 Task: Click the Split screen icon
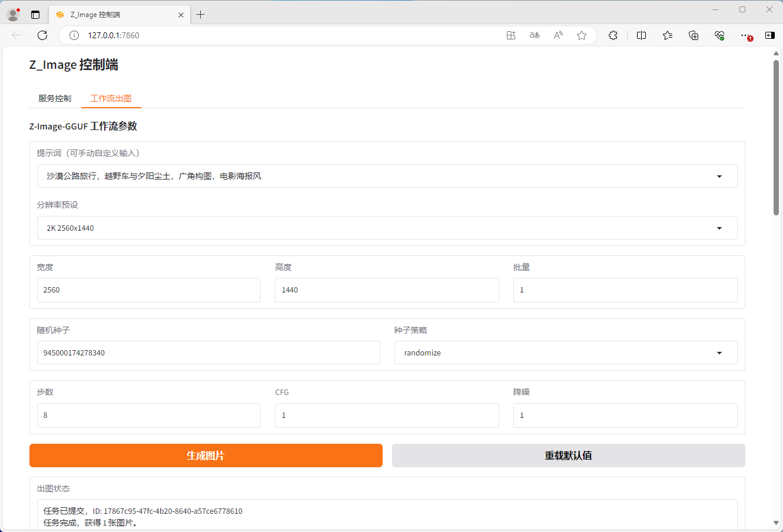641,35
